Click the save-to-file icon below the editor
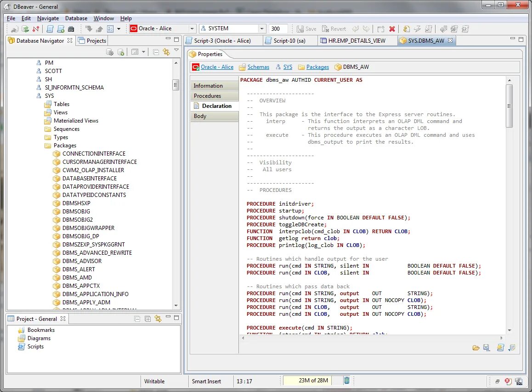This screenshot has width=532, height=392. (487, 347)
